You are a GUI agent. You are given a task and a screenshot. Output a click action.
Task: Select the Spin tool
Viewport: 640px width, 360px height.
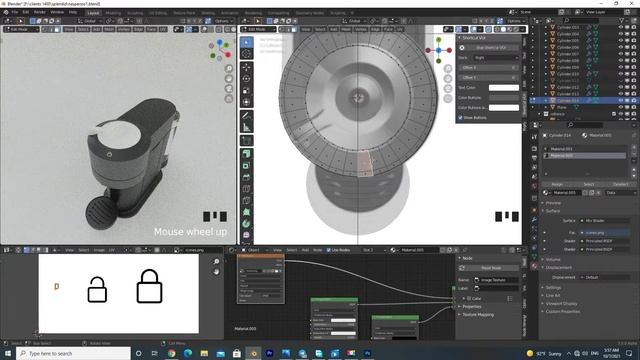click(247, 223)
